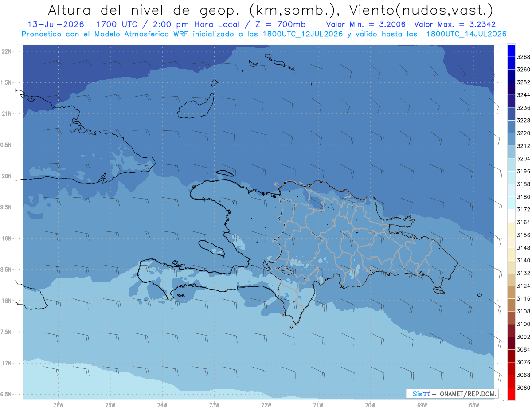Click the 1.5N latitude axis label
This screenshot has width=532, height=411.
[7, 82]
